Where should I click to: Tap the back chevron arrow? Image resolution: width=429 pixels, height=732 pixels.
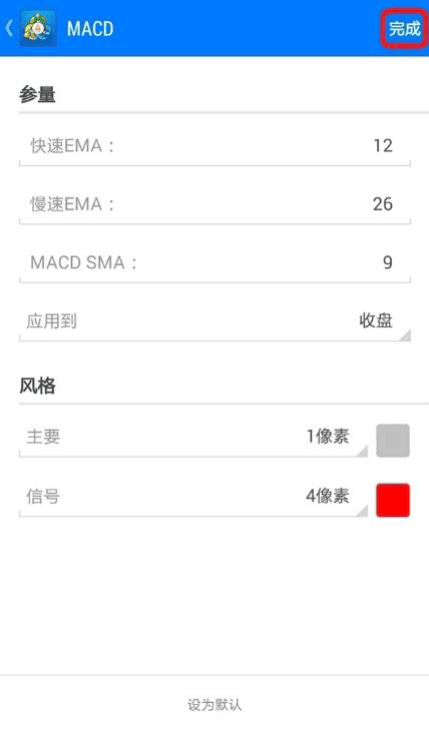(x=9, y=28)
